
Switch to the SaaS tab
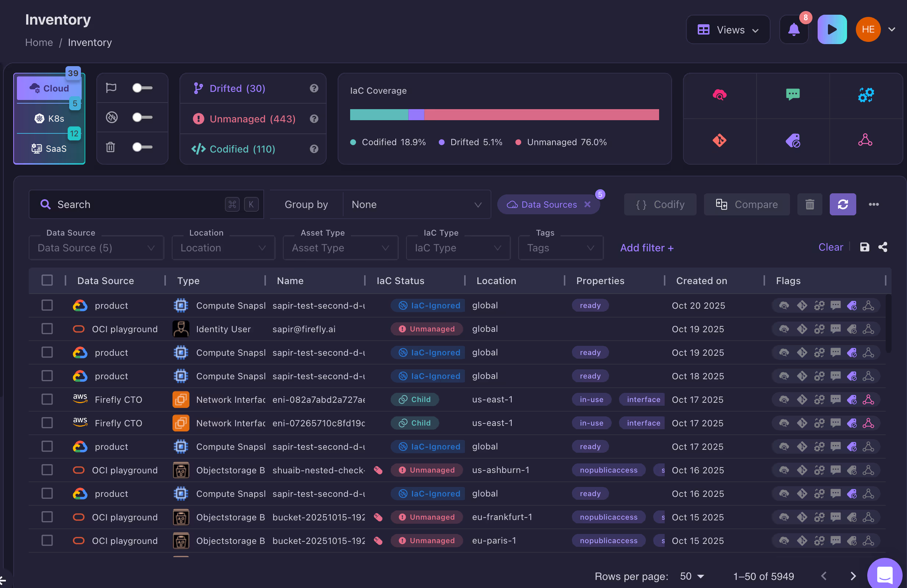tap(50, 148)
